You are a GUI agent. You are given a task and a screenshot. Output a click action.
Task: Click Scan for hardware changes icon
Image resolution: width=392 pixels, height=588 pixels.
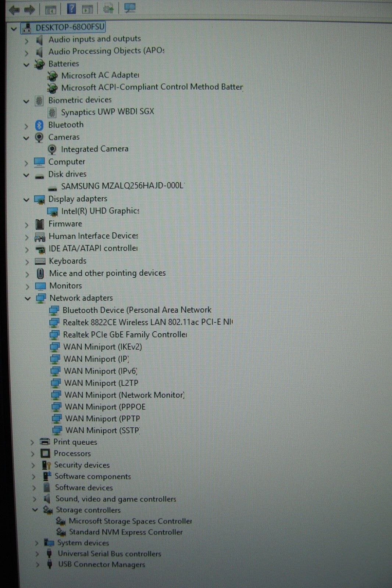tap(129, 8)
